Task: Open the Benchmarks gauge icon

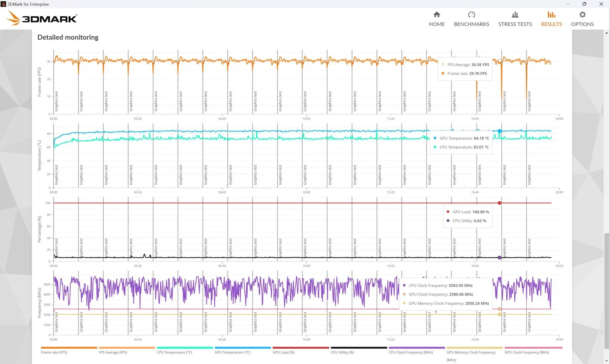Action: (x=471, y=15)
